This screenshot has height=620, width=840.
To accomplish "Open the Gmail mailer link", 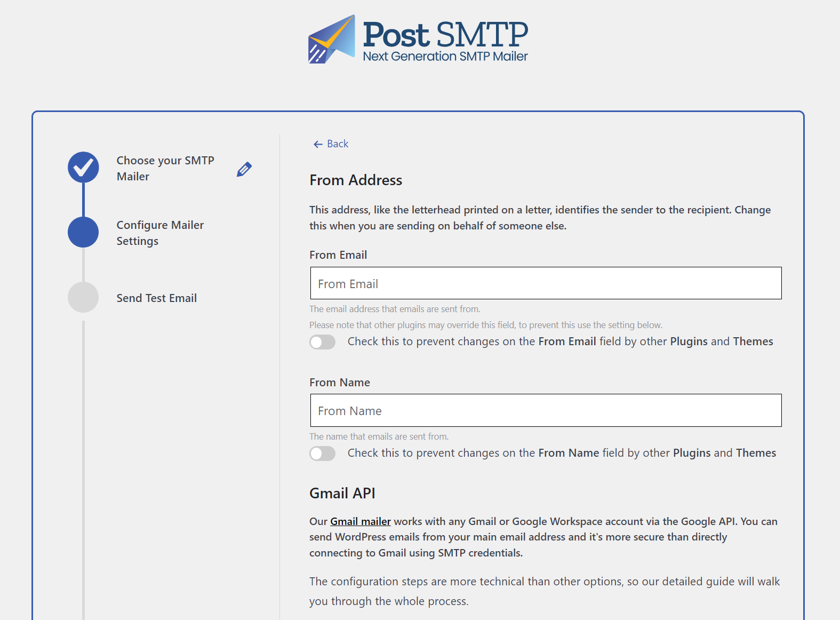I will click(x=361, y=521).
